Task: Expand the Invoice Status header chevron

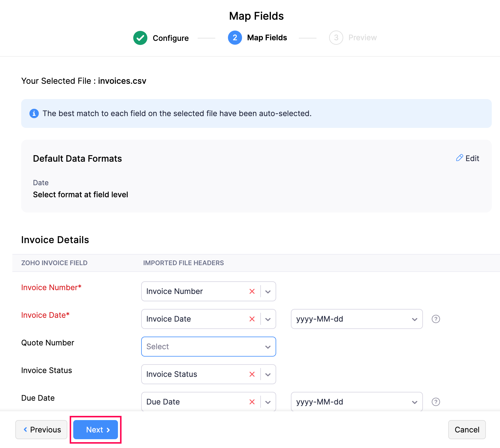Action: click(x=268, y=374)
